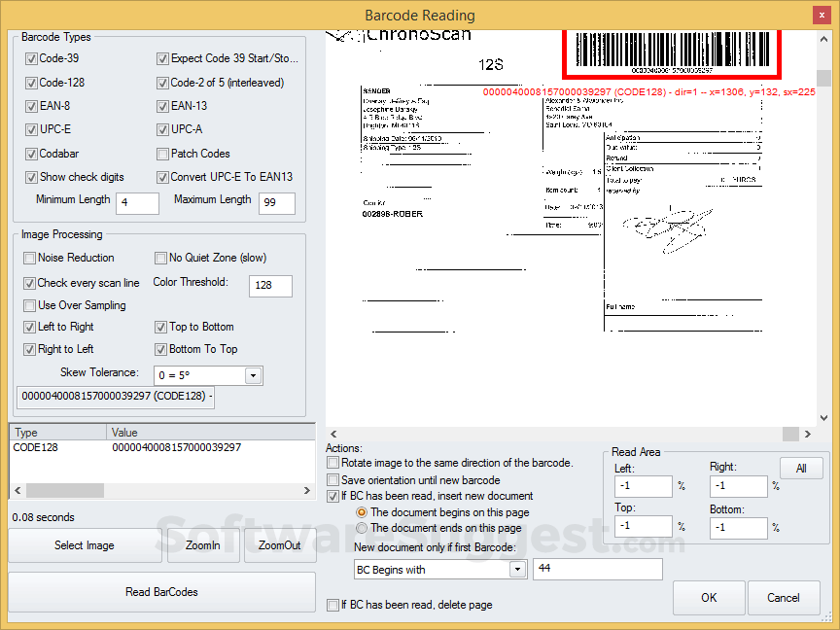Toggle Top to Bottom scanning
840x630 pixels.
click(x=160, y=327)
